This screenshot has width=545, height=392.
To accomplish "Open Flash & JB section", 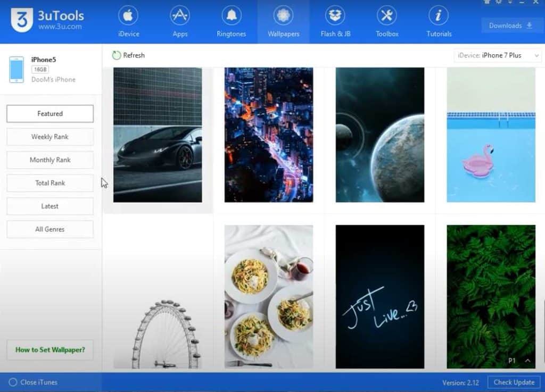I will tap(335, 22).
